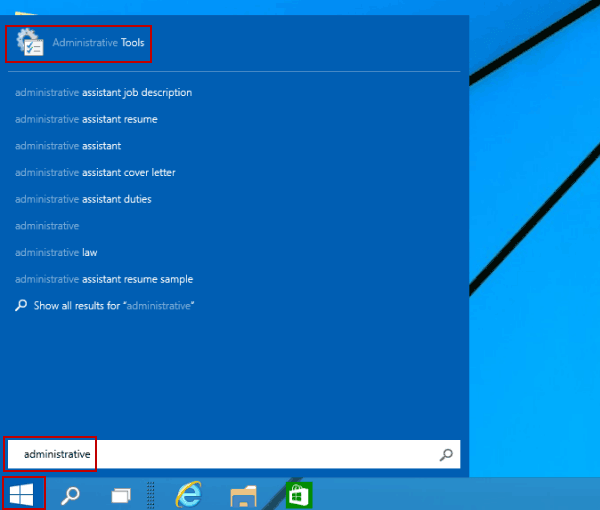Open the Administrative Tools search result

pos(78,43)
